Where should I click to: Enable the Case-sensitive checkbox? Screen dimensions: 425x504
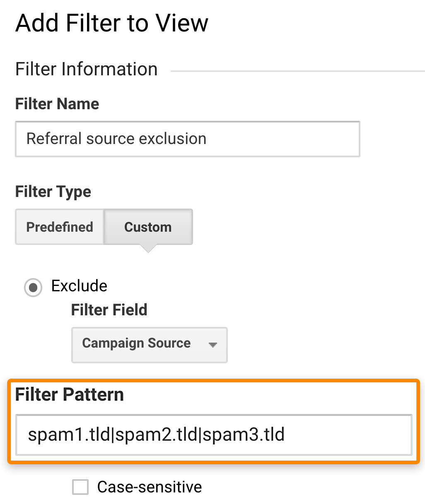click(x=80, y=487)
